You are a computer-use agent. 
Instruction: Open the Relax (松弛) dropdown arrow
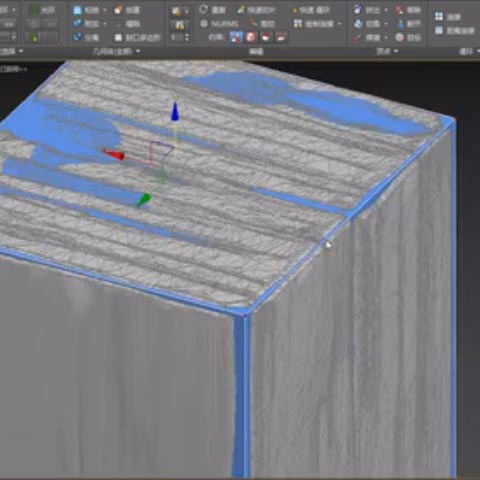105,10
